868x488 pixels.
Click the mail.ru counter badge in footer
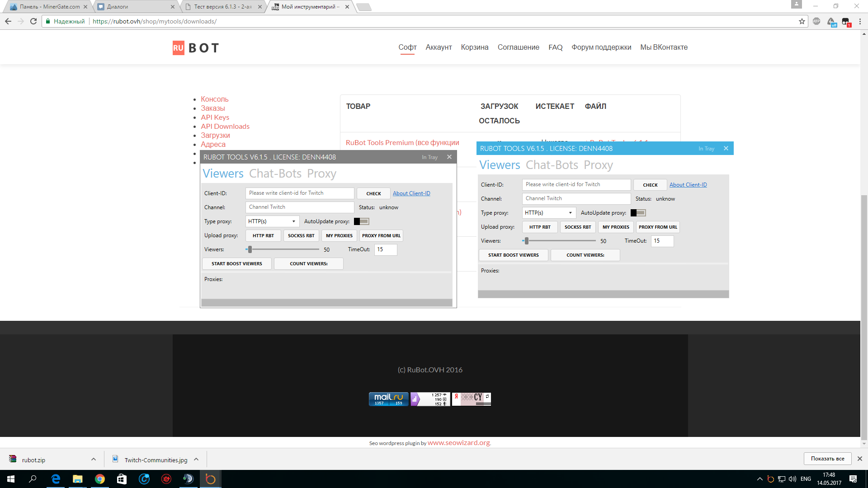388,399
